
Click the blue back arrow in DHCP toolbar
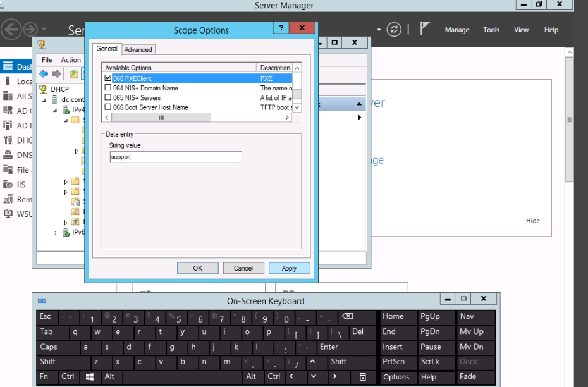point(44,74)
